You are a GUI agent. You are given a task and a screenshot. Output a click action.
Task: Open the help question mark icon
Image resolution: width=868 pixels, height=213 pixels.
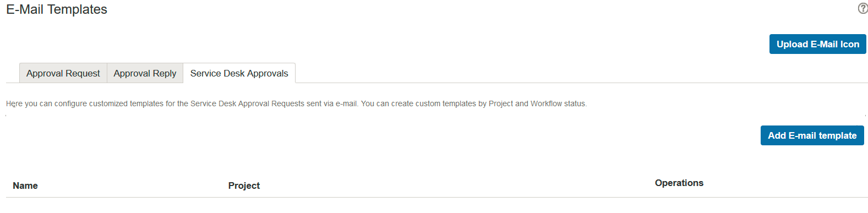click(x=862, y=8)
